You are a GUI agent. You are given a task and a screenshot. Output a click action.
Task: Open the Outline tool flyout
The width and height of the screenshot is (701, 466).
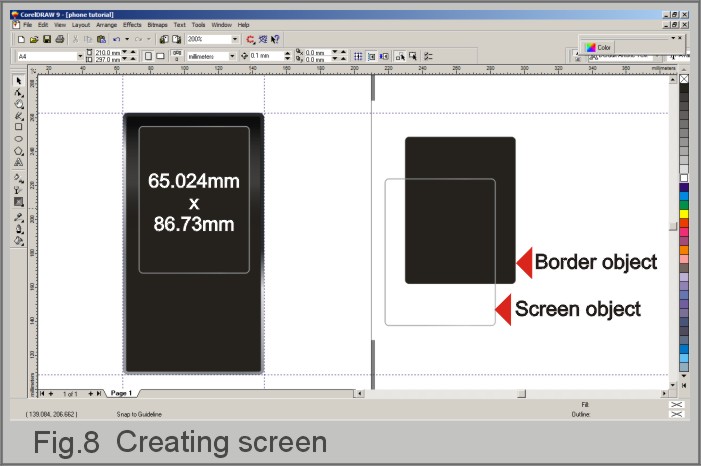(18, 229)
